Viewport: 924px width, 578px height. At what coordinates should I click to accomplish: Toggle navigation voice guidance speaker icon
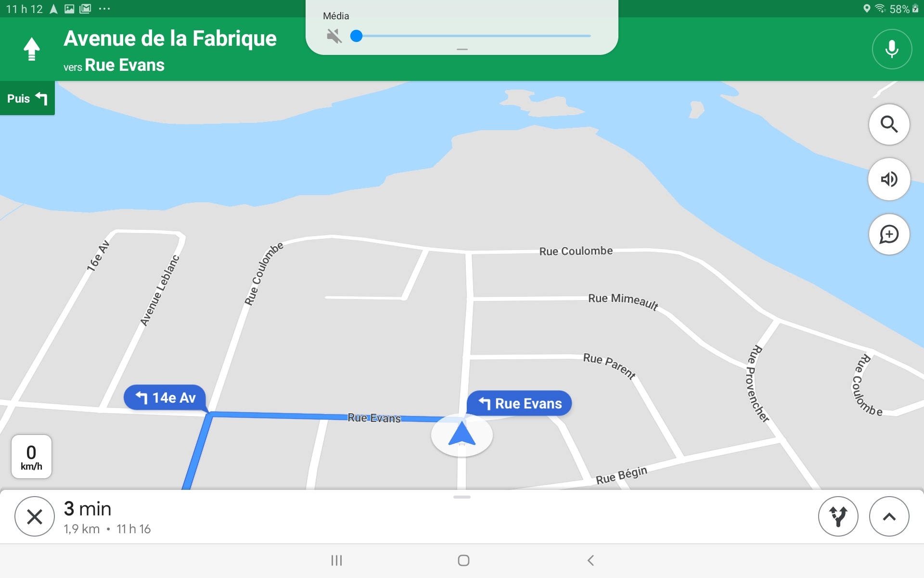point(889,179)
